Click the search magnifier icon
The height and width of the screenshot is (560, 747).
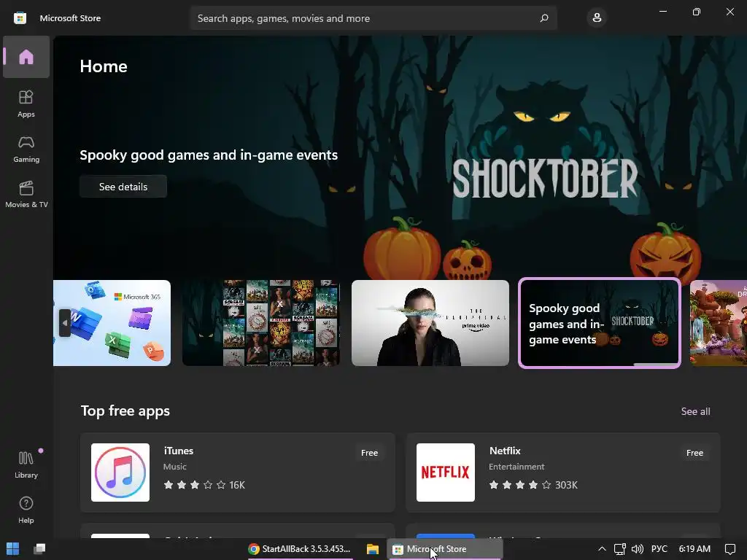click(544, 18)
